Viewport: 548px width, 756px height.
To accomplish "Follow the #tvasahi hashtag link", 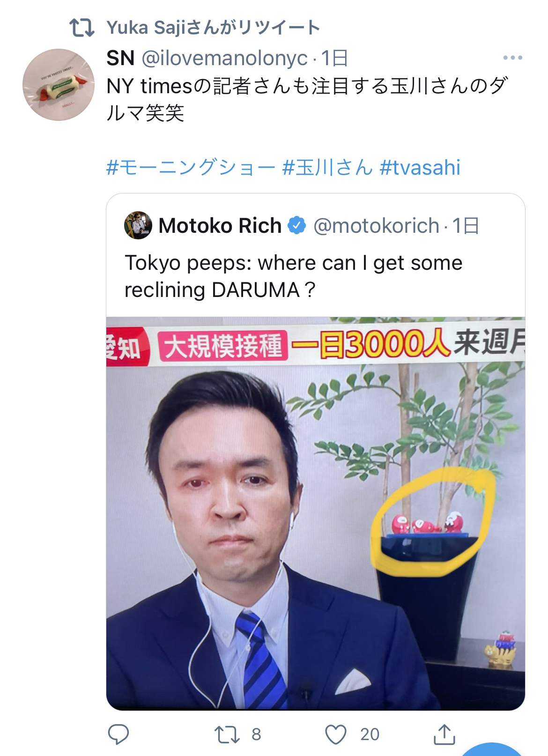I will pos(420,167).
